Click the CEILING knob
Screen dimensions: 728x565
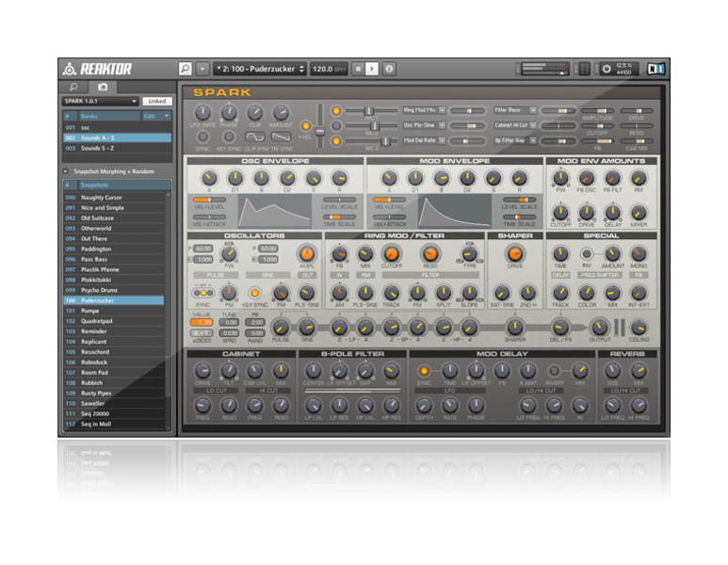[639, 328]
